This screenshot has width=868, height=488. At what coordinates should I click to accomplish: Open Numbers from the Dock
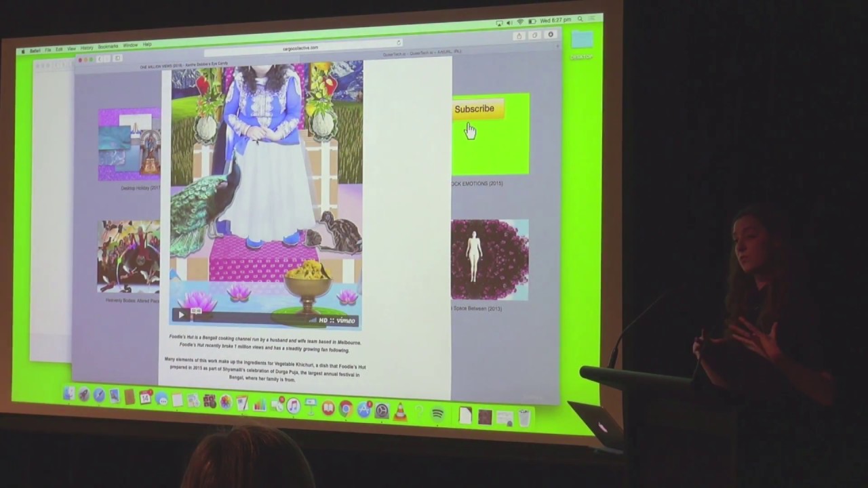click(x=260, y=405)
